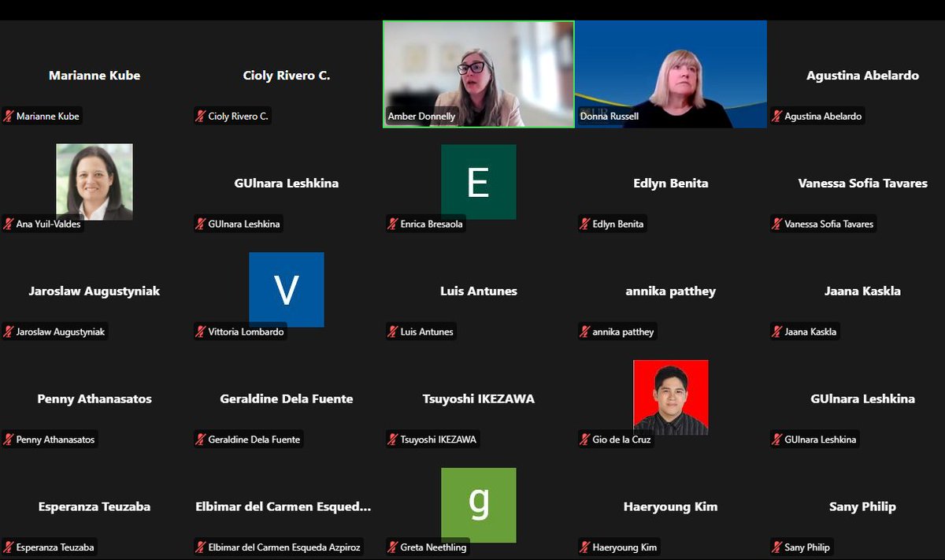Click the large bold 'Sany Philip' heading
945x560 pixels.
click(863, 506)
